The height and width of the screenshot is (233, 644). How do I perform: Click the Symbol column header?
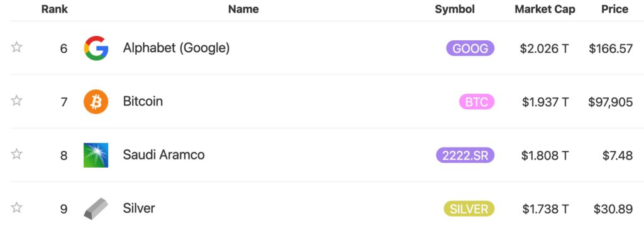(x=455, y=9)
